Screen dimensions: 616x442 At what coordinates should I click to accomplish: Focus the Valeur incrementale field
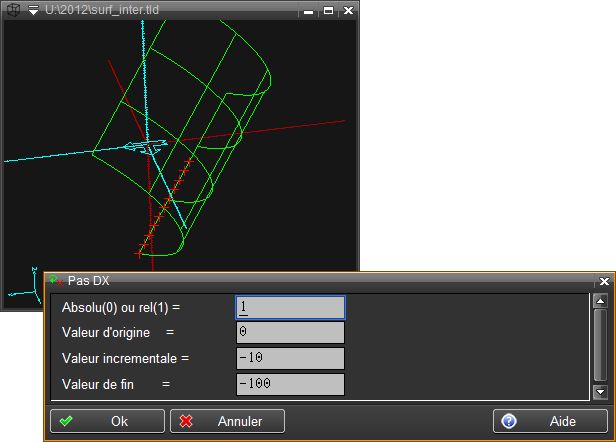[290, 358]
